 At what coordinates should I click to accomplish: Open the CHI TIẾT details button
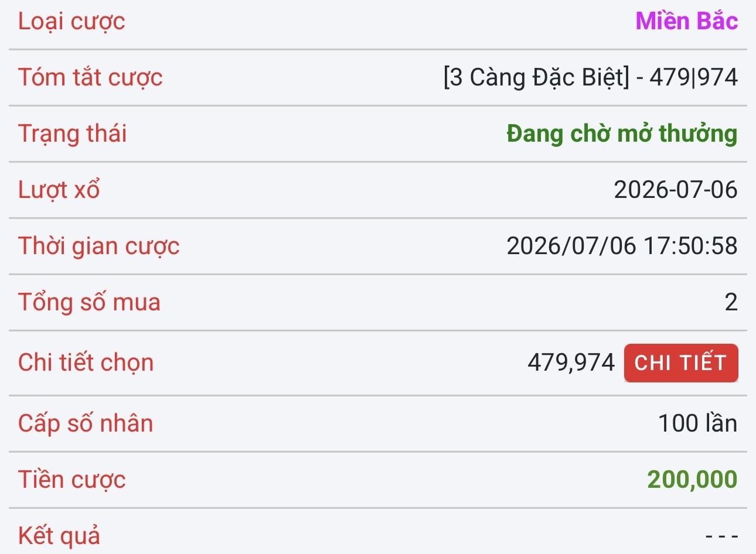681,363
